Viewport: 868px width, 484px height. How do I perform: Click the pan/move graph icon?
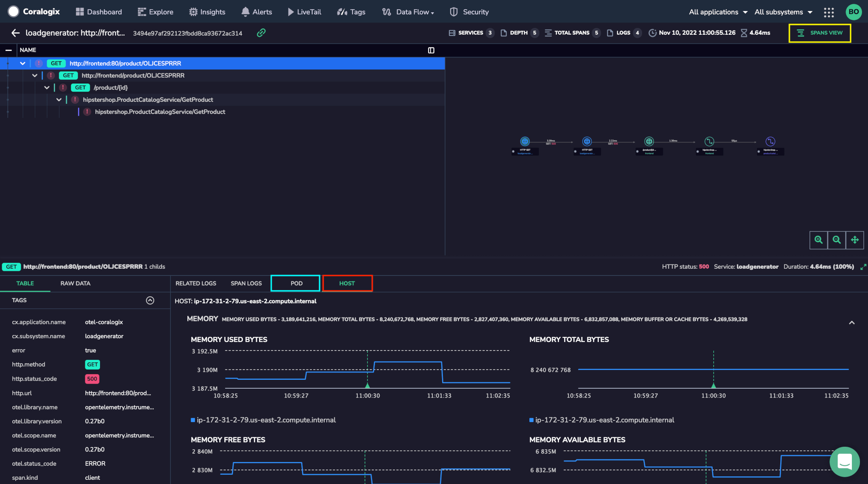855,240
